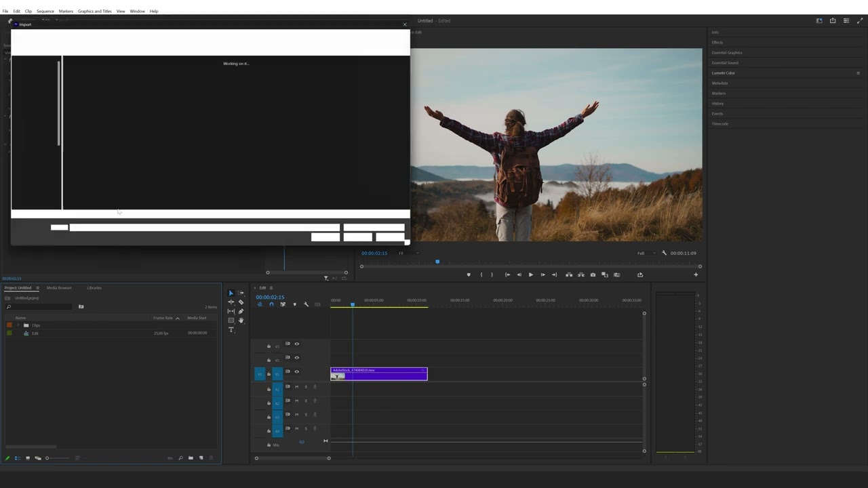Toggle V1 track output eye

click(296, 371)
